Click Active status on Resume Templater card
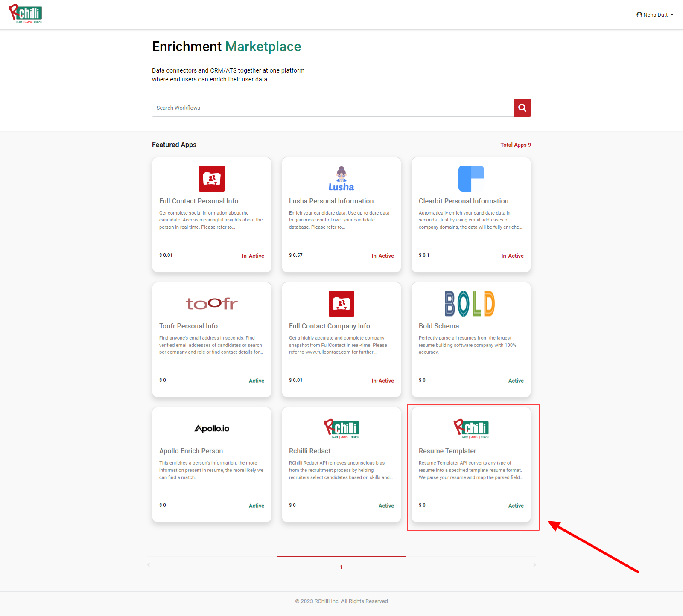 coord(516,506)
